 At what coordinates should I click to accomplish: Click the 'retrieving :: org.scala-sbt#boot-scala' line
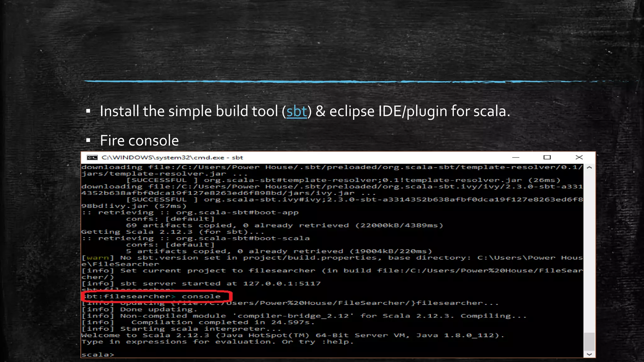[196, 238]
